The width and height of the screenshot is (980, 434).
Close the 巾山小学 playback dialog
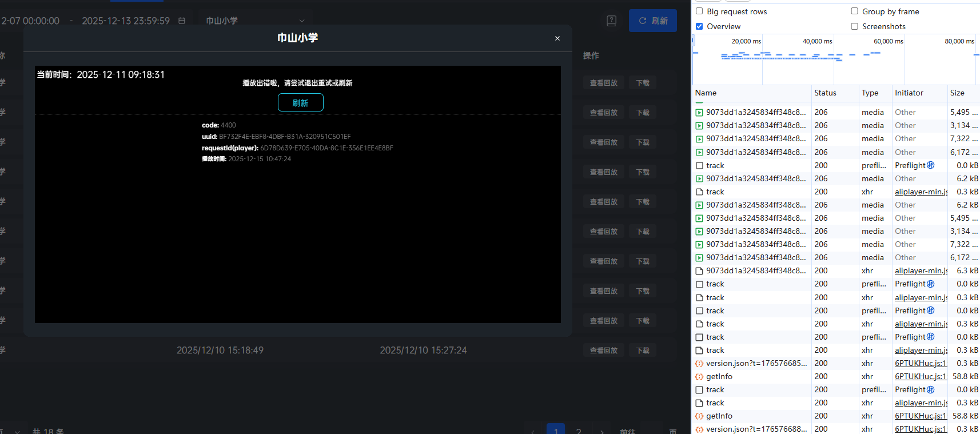[x=557, y=38]
